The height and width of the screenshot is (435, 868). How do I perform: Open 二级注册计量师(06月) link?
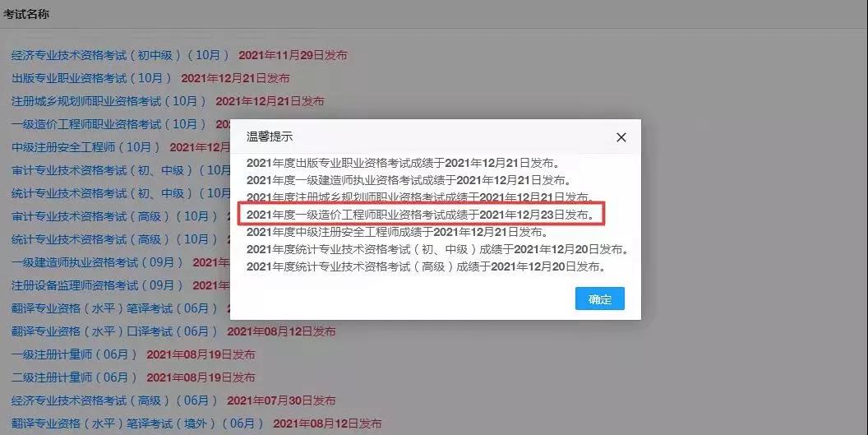(x=74, y=377)
